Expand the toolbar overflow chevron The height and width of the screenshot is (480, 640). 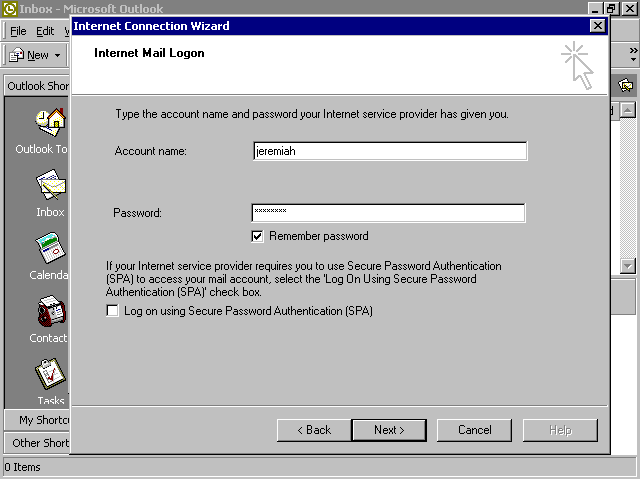pyautogui.click(x=633, y=54)
